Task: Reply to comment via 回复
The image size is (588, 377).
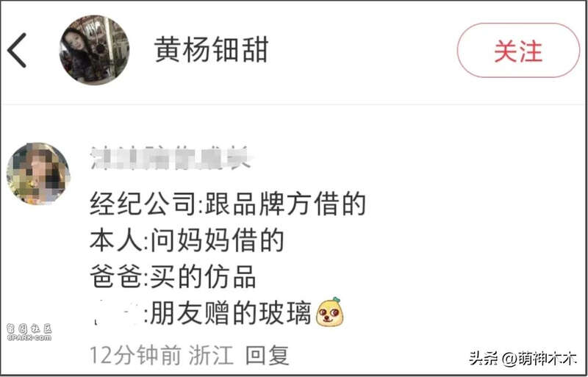Action: tap(268, 355)
